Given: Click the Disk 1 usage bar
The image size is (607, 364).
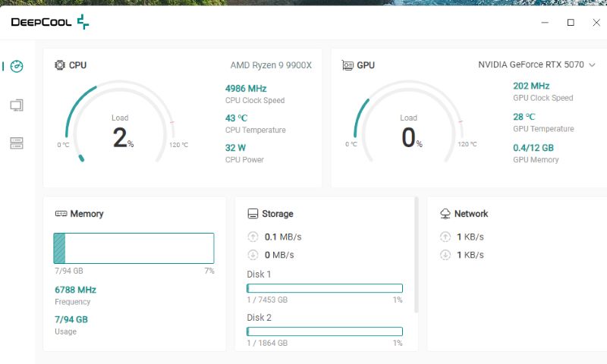Looking at the screenshot, I should [x=324, y=288].
